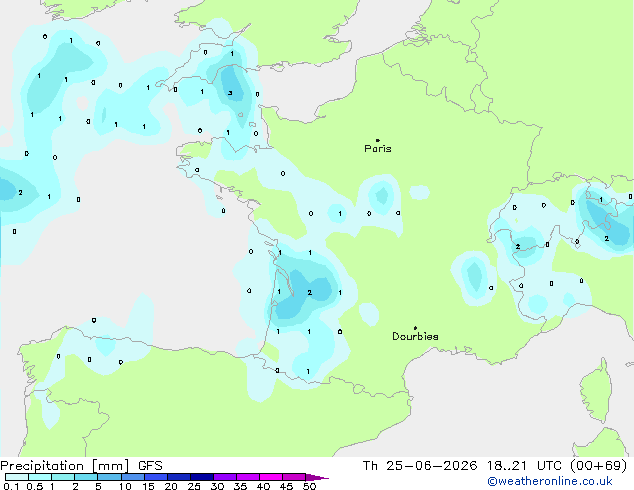Select the 20–25 mm legend swatch
Image resolution: width=634 pixels, height=490 pixels.
(179, 477)
